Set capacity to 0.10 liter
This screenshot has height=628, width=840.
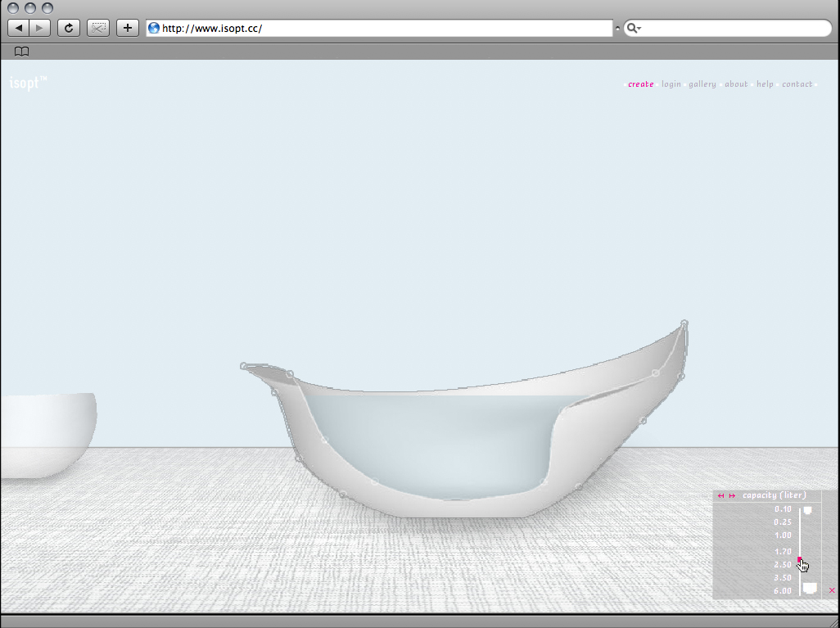tap(783, 509)
